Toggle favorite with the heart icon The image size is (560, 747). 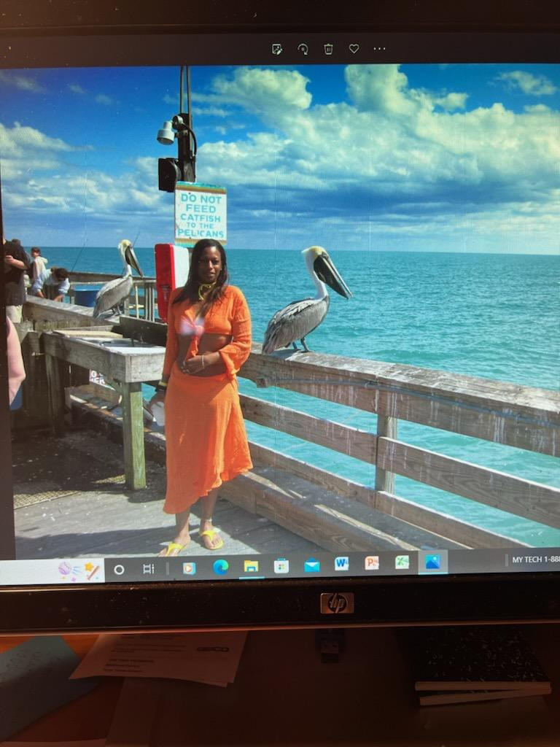(354, 49)
